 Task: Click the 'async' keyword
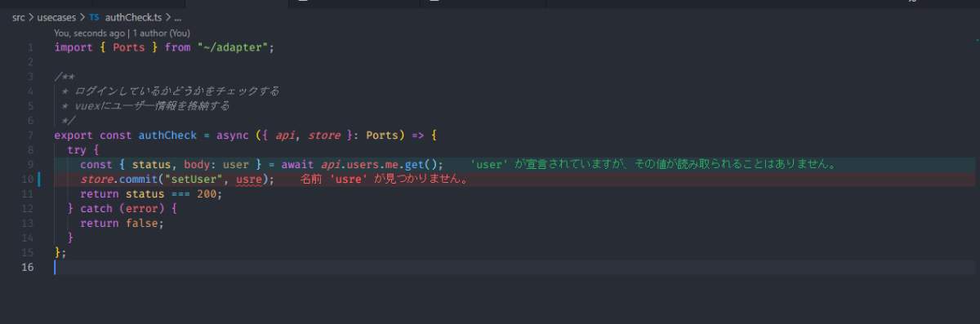click(x=233, y=135)
